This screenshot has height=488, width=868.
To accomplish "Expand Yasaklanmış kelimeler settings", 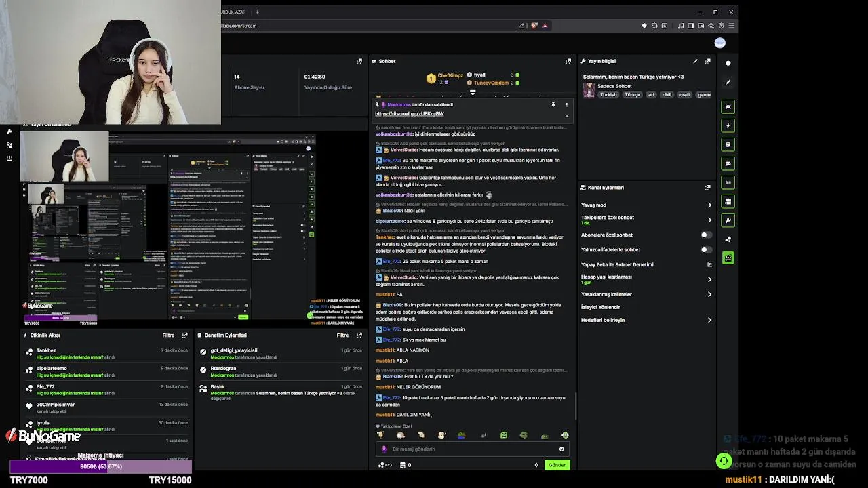I will [709, 294].
